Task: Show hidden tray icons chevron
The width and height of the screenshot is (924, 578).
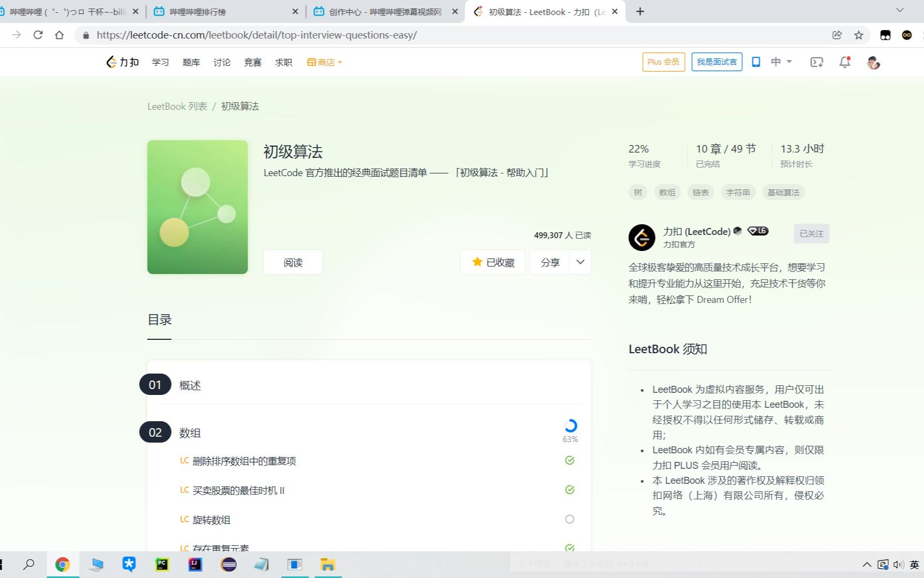Action: click(x=867, y=564)
